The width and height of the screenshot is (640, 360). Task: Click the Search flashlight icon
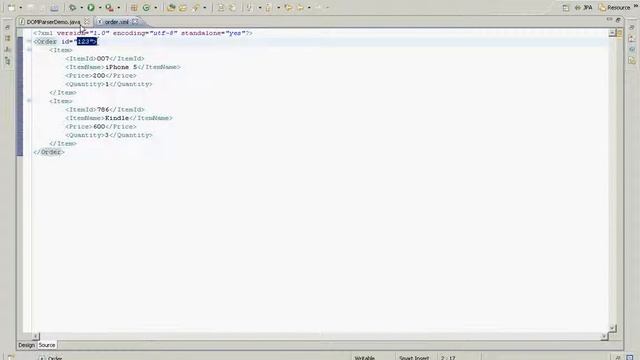(x=196, y=8)
